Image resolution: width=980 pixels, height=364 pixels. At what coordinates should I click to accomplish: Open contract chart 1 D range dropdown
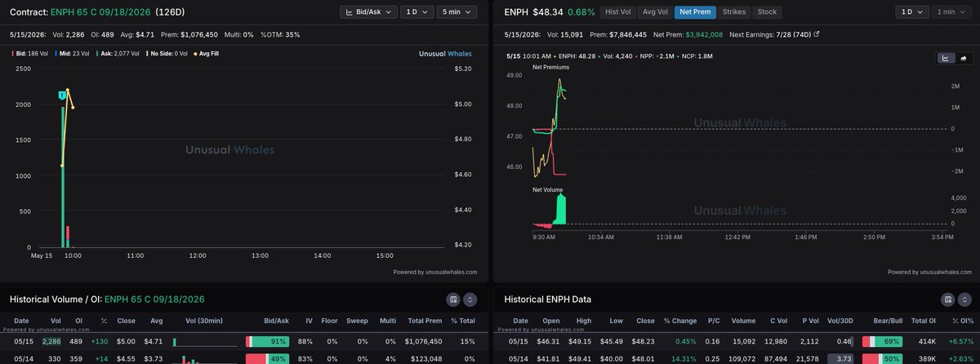coord(416,12)
